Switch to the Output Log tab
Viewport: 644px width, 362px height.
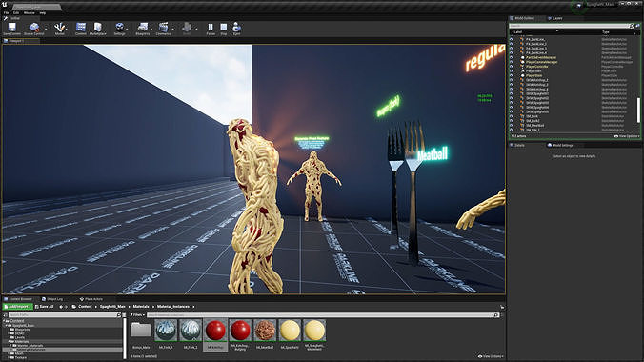(x=52, y=299)
